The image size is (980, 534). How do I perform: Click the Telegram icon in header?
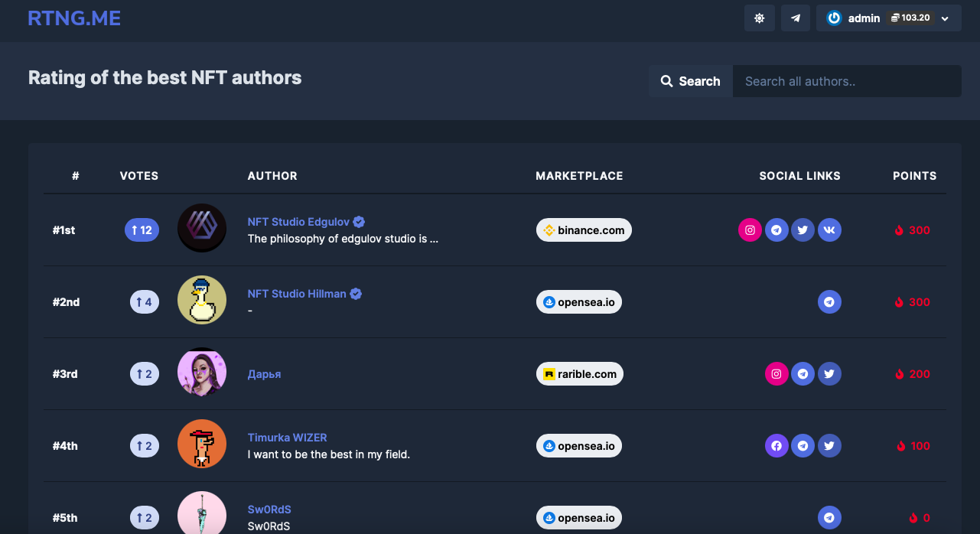pos(796,18)
